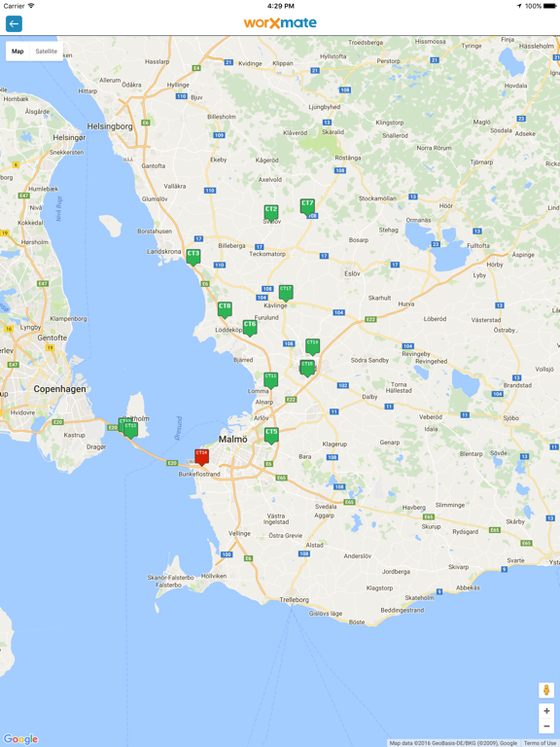Select the CT8 map marker
The width and height of the screenshot is (560, 747).
point(225,309)
